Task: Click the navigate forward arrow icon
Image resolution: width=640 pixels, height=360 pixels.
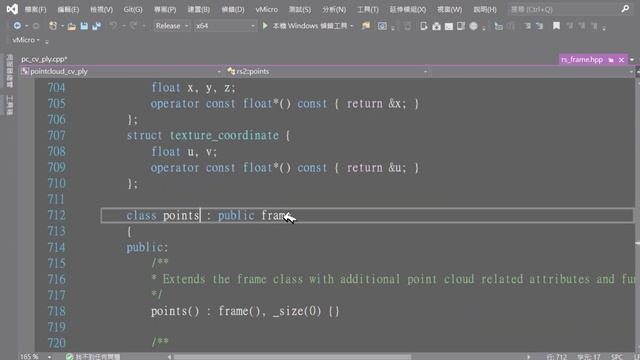Action: click(x=36, y=26)
